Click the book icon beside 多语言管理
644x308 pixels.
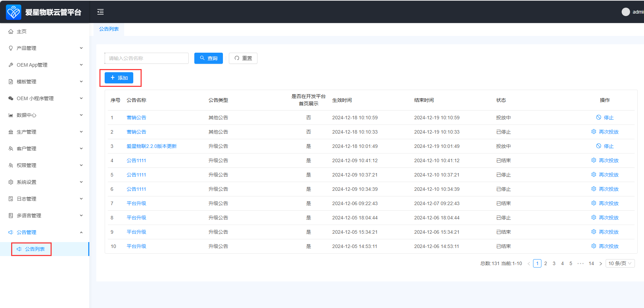coord(11,216)
